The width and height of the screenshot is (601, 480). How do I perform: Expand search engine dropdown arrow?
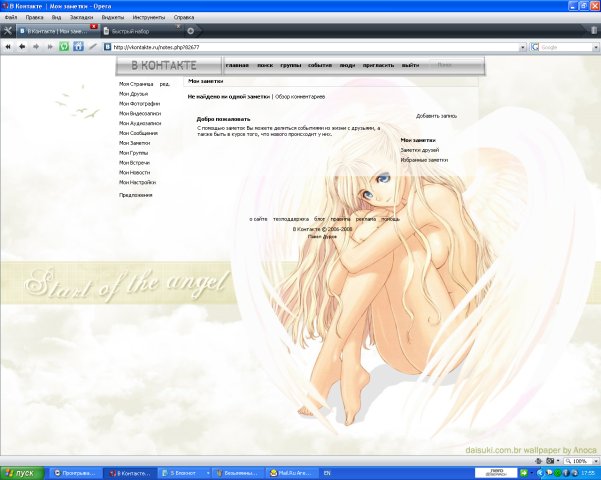click(x=596, y=48)
